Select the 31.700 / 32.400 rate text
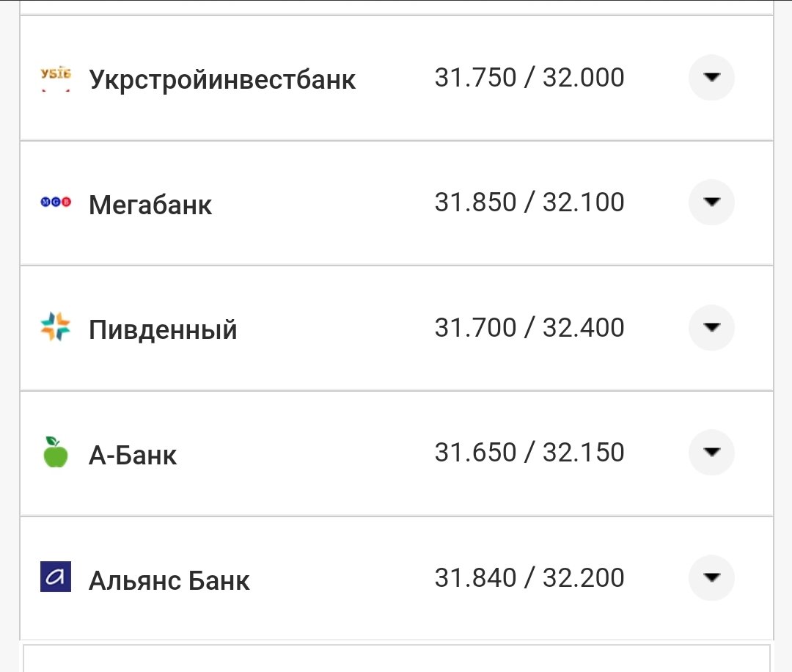 [529, 327]
